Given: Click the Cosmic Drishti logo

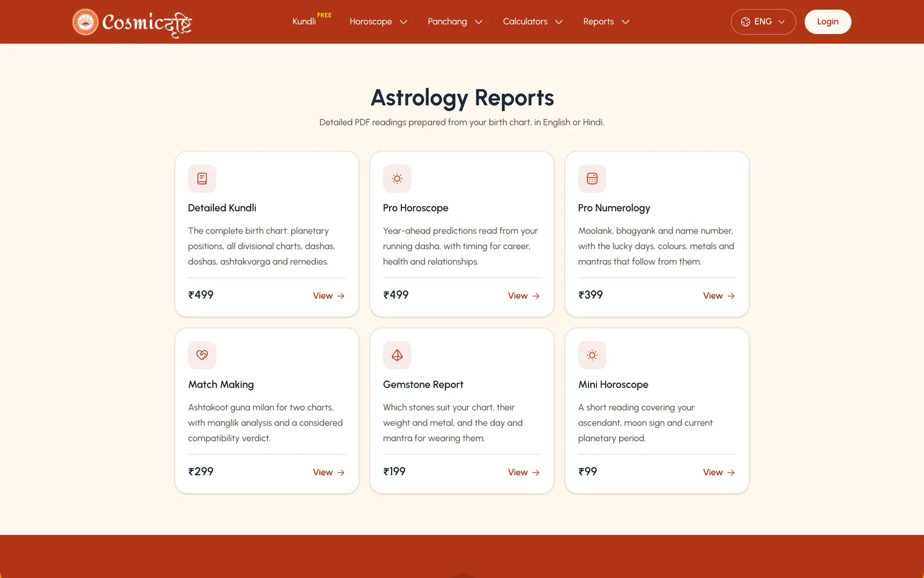Looking at the screenshot, I should tap(132, 23).
